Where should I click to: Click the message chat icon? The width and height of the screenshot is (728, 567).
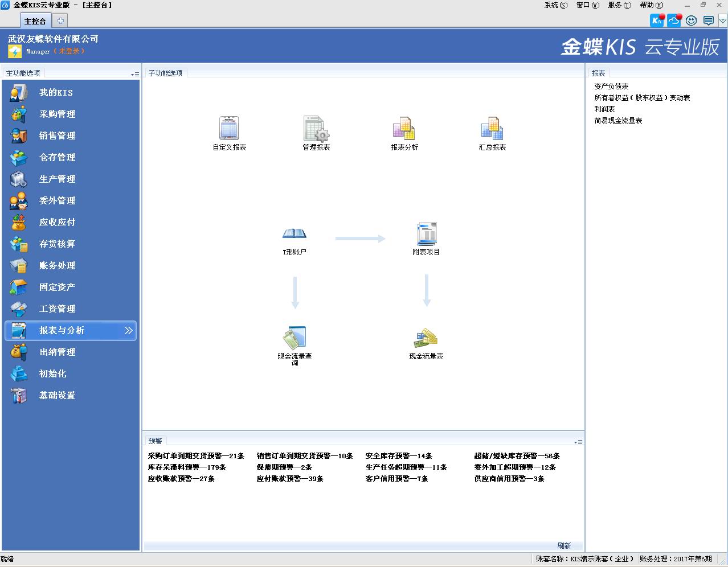tap(708, 20)
